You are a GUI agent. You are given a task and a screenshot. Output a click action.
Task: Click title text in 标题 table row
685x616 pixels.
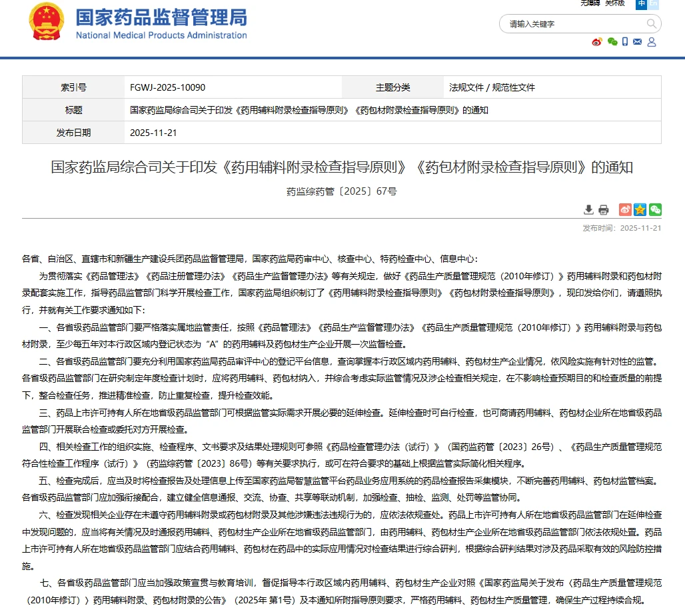309,110
